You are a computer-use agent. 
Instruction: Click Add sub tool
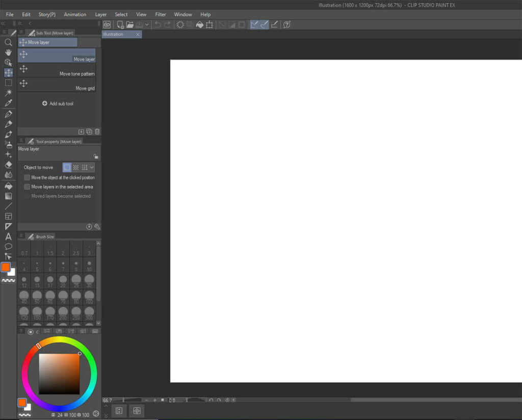click(58, 103)
